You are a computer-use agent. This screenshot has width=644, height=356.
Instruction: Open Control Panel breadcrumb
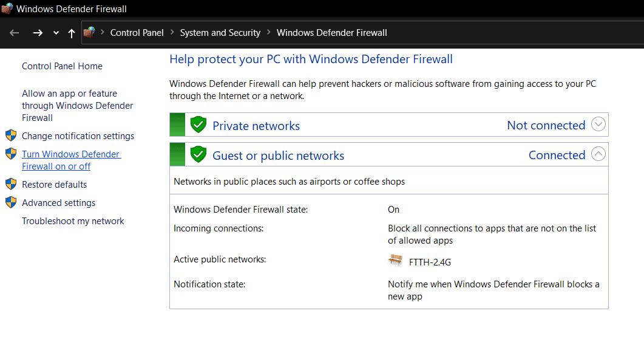coord(137,33)
